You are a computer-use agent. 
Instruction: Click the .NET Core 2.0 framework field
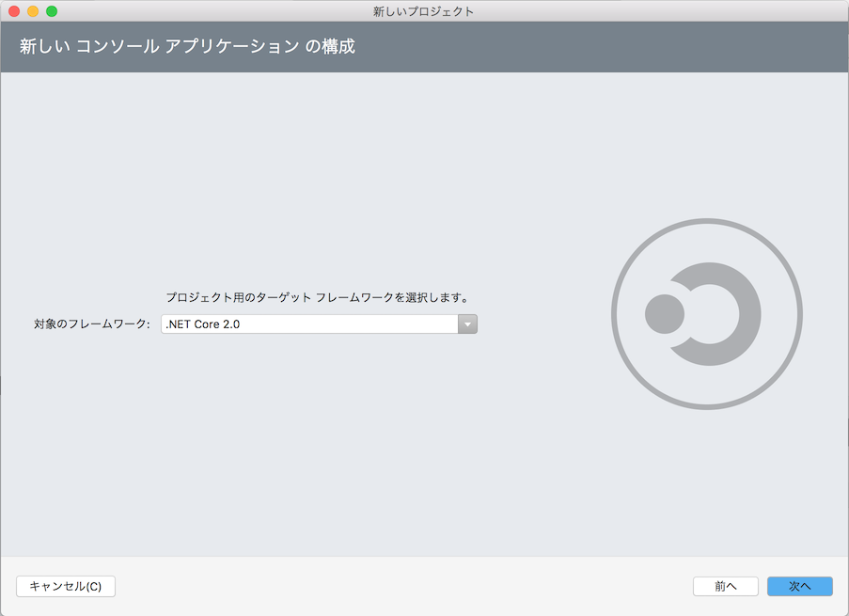[319, 324]
